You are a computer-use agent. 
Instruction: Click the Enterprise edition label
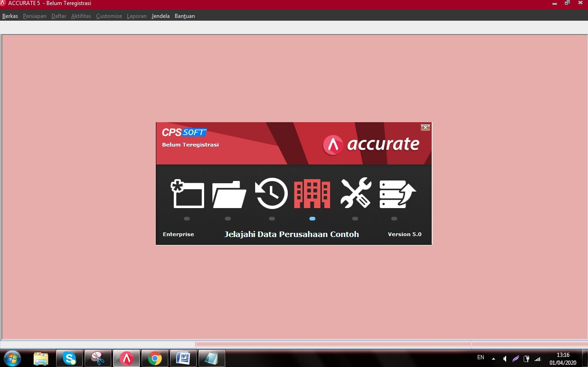(178, 234)
